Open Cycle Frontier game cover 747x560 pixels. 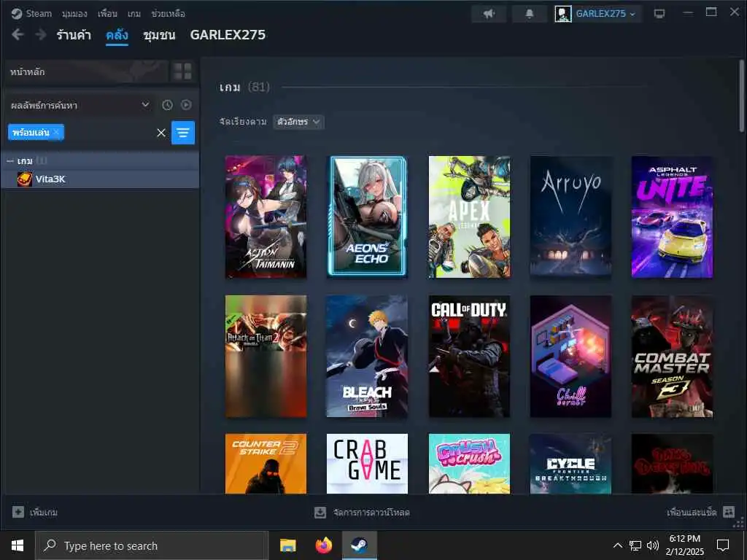click(570, 463)
